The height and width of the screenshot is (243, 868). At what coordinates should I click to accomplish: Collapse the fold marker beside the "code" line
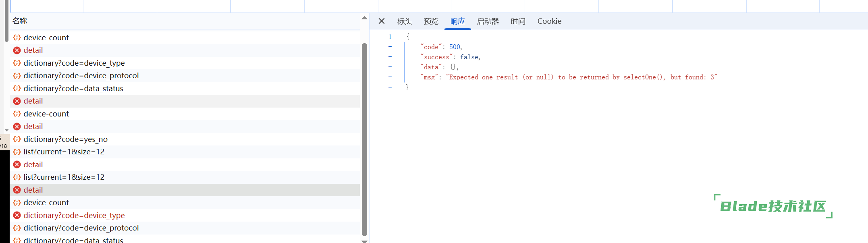tap(390, 47)
